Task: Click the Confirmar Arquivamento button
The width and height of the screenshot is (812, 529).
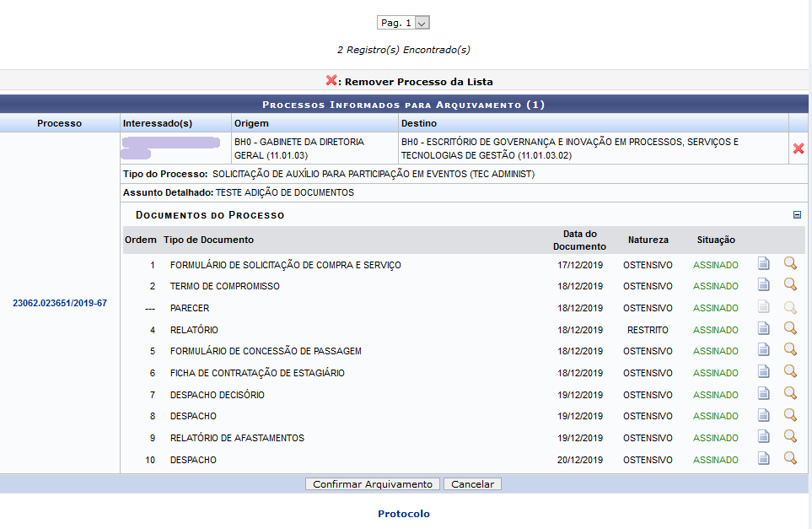Action: [x=372, y=484]
